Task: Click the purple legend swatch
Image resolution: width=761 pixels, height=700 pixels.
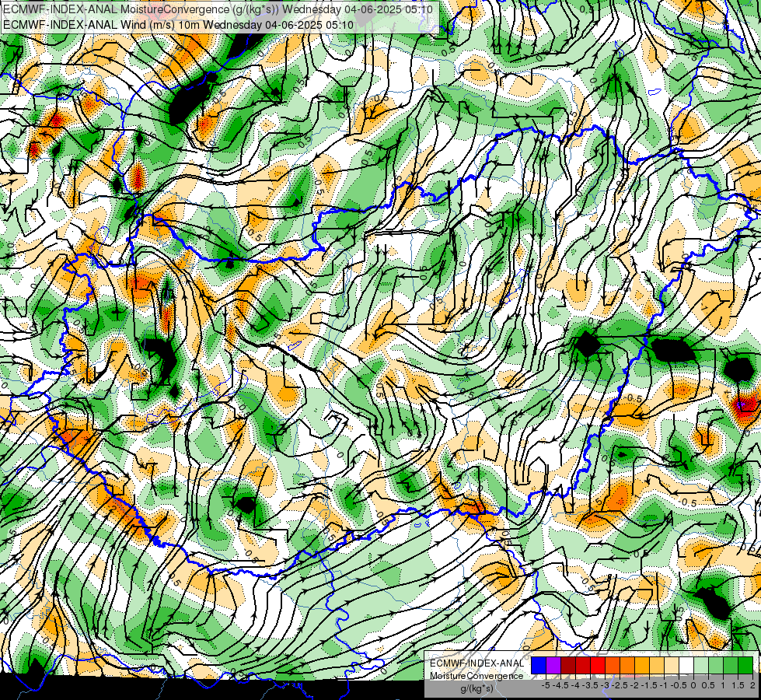Action: click(553, 665)
